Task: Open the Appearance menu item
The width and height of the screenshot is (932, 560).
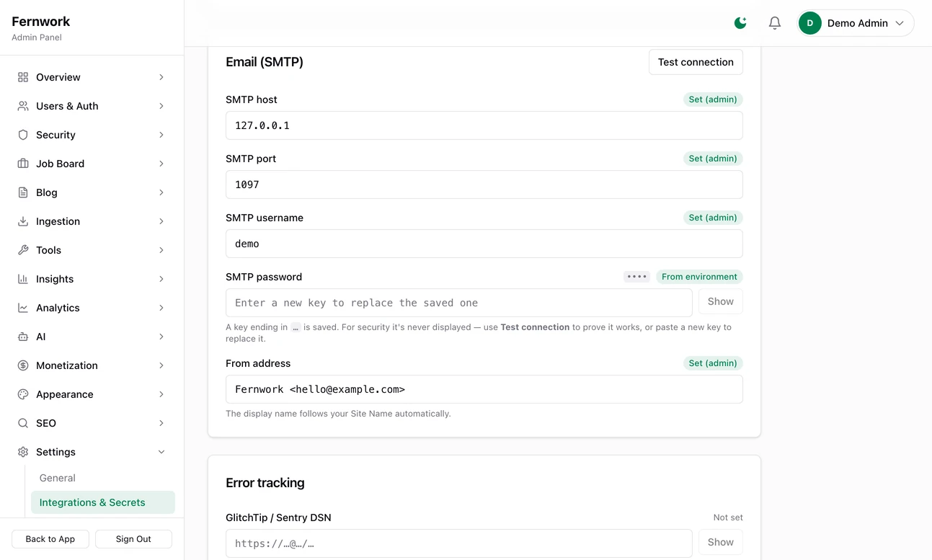Action: tap(92, 394)
